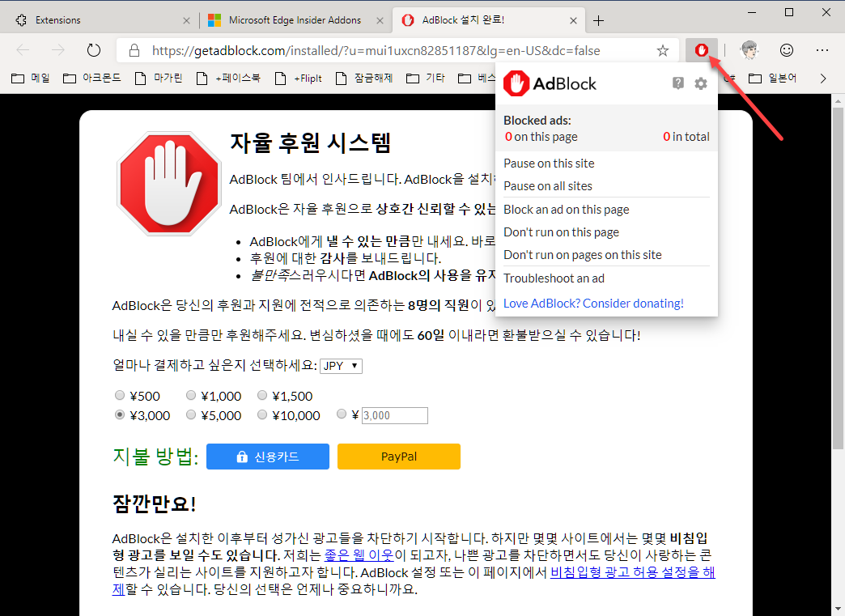Open the JPY currency dropdown
This screenshot has height=616, width=845.
tap(341, 366)
